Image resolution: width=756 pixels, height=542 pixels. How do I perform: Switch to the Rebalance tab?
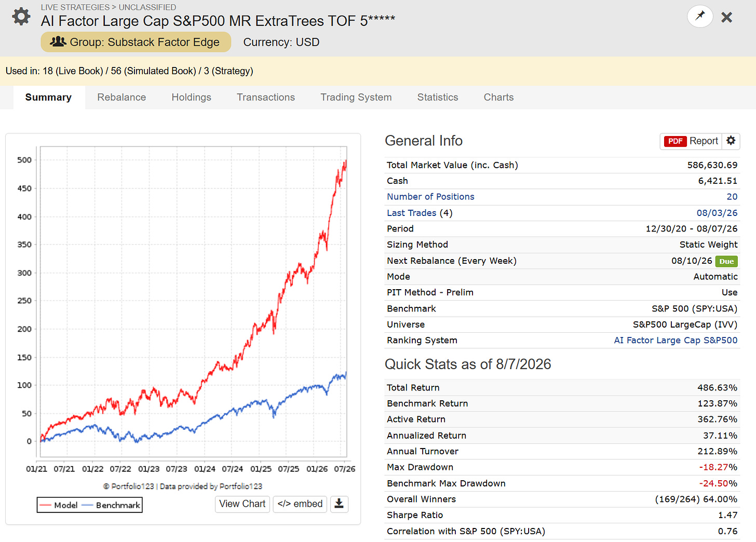[122, 97]
